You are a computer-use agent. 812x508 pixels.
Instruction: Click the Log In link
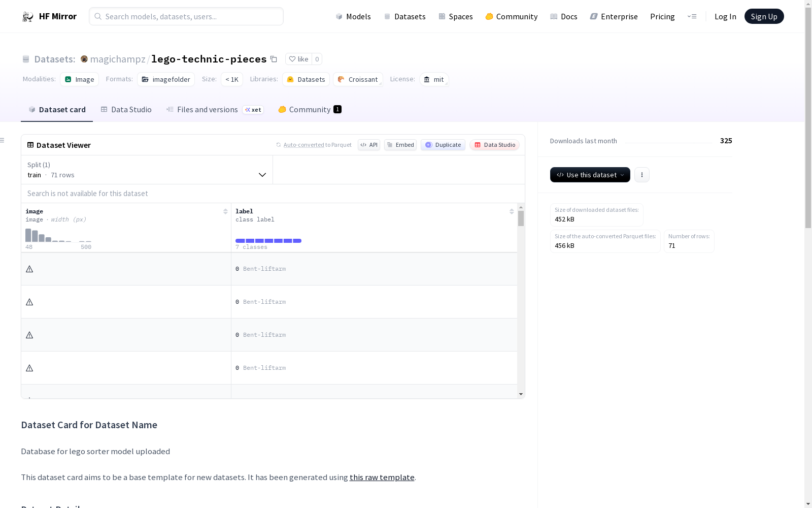725,16
